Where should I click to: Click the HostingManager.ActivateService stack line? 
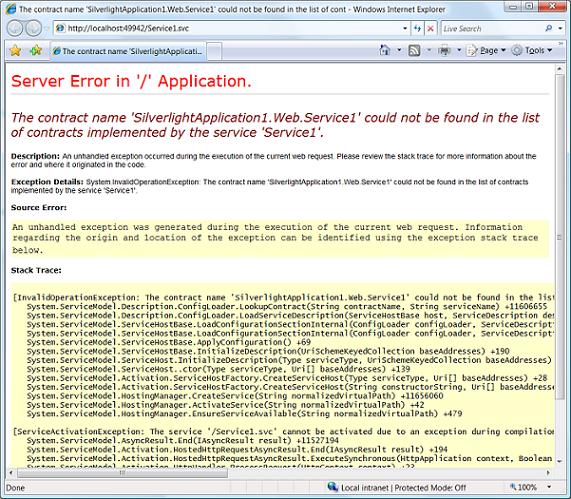225,405
